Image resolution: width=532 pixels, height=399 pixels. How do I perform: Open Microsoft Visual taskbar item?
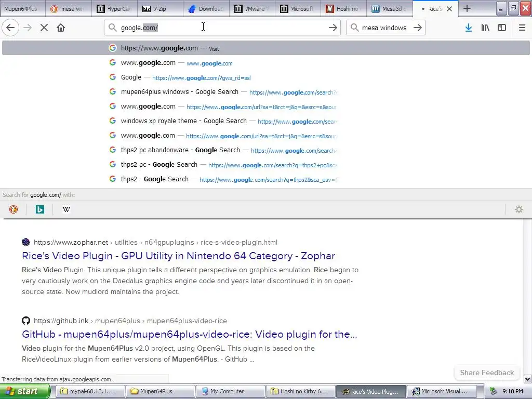click(x=442, y=391)
